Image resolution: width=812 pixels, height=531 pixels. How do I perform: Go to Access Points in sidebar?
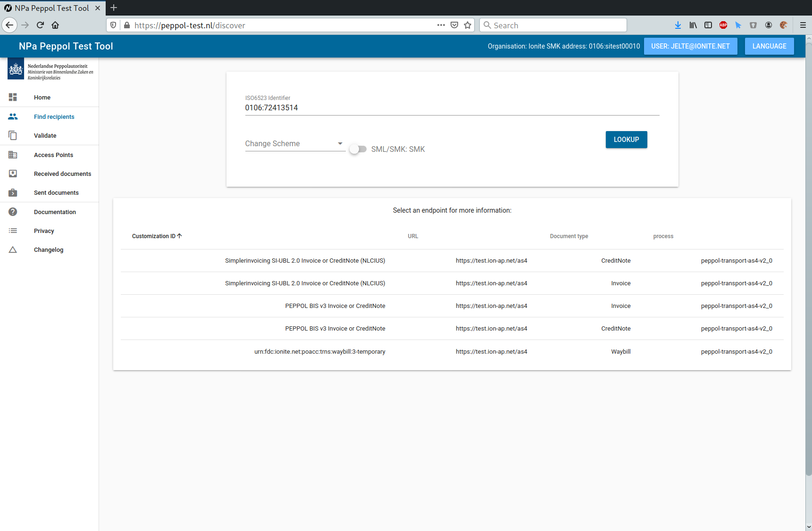click(x=50, y=155)
